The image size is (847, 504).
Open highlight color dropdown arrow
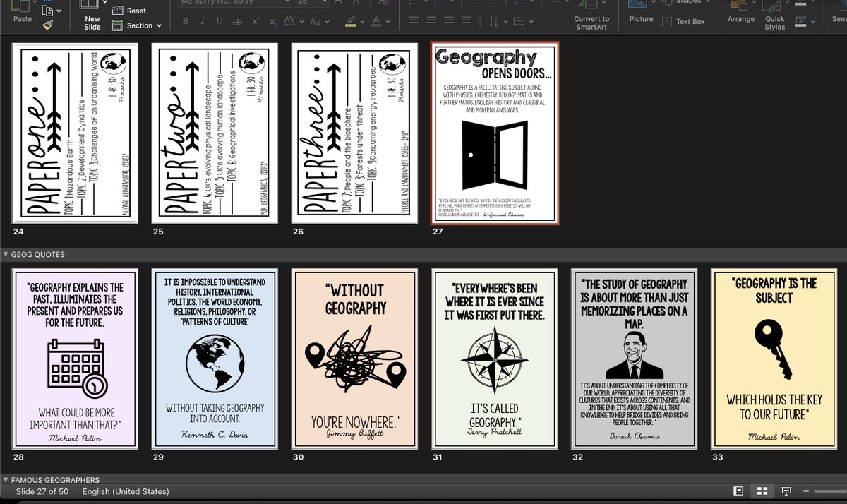click(362, 21)
